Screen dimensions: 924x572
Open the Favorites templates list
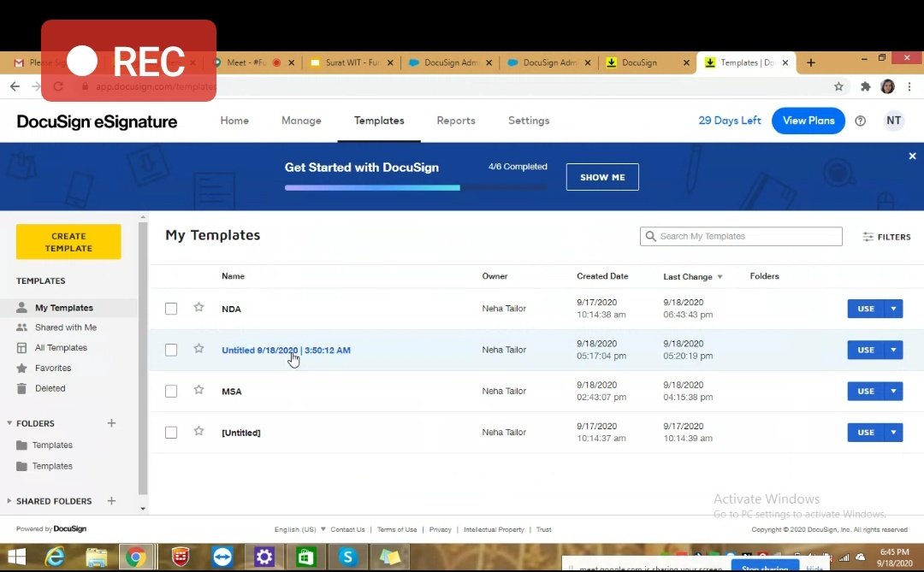pos(58,368)
